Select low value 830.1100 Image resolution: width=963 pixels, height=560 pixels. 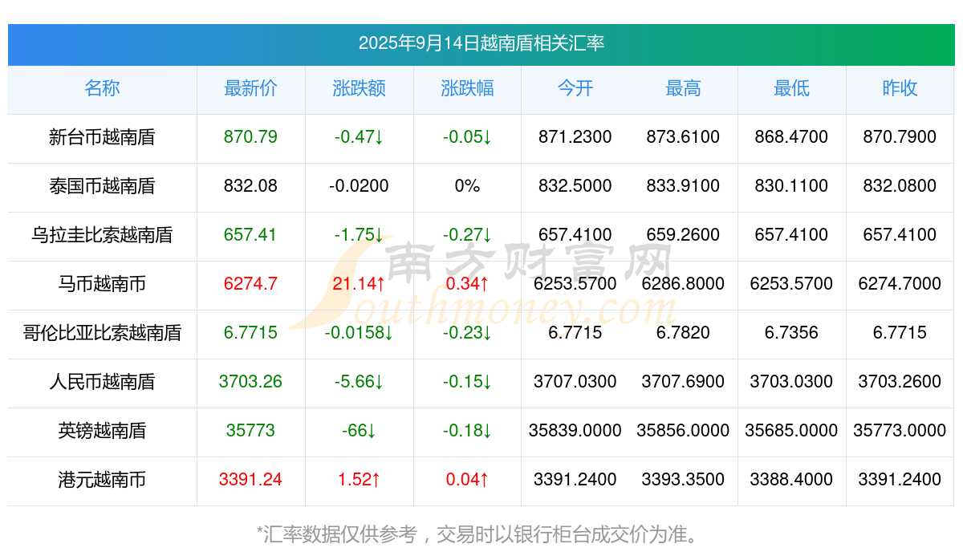pyautogui.click(x=791, y=186)
